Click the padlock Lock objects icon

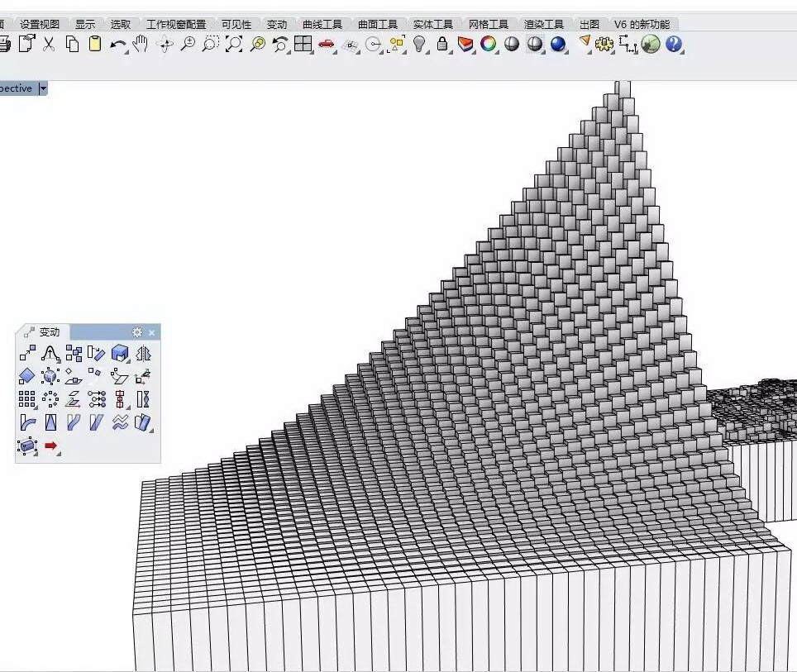pos(442,44)
